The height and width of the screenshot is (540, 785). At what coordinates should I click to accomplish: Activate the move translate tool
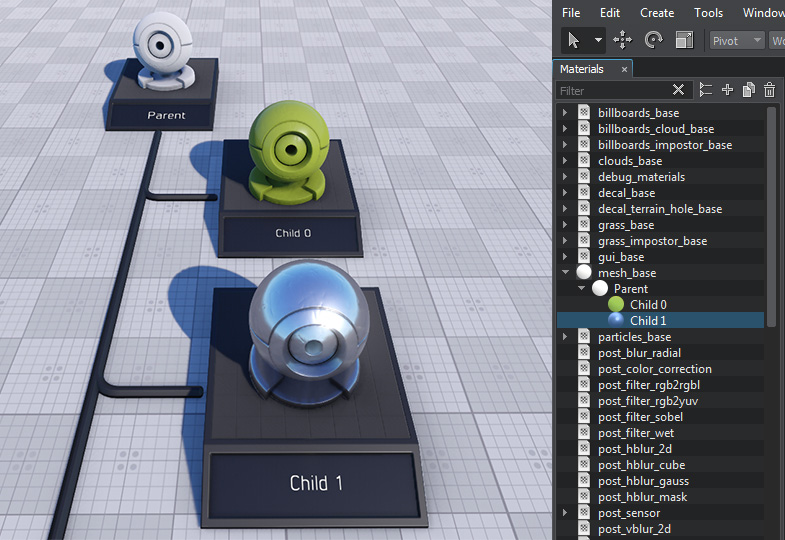[622, 40]
